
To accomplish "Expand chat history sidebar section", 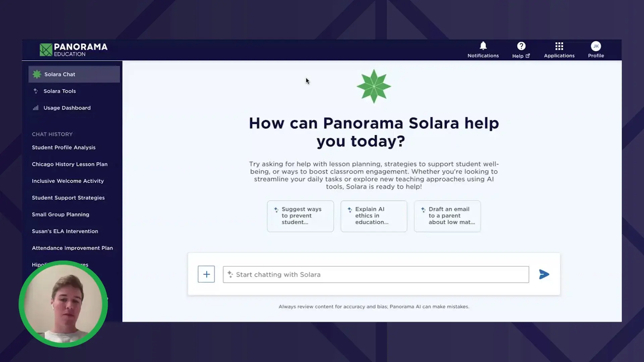I will (x=52, y=134).
